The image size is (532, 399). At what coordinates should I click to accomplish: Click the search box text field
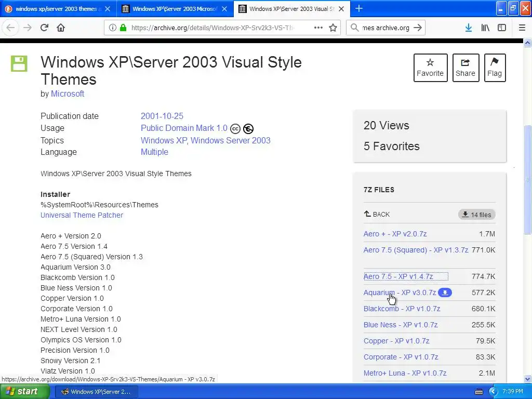pos(386,28)
